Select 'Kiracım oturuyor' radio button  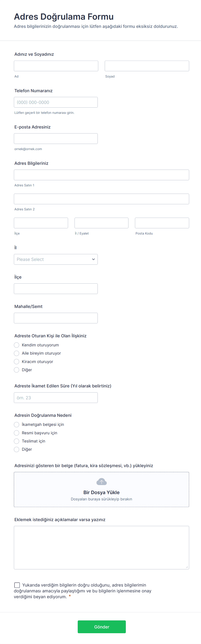click(x=16, y=362)
